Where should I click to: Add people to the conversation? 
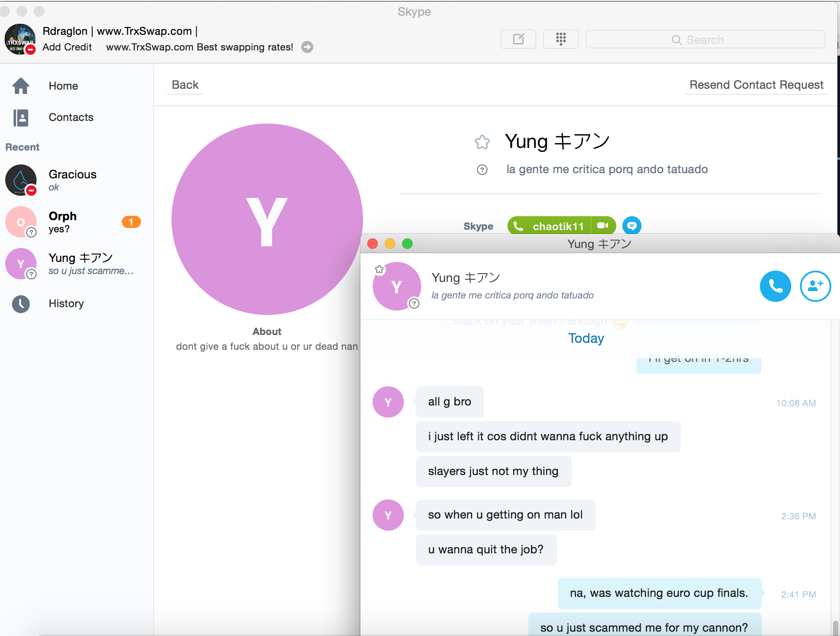pos(815,286)
